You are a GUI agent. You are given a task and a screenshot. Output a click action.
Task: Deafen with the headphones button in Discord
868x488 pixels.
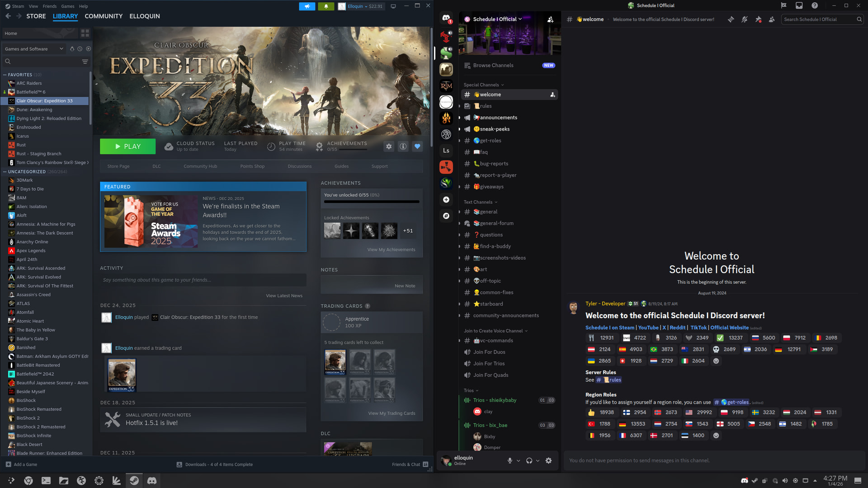(x=529, y=461)
